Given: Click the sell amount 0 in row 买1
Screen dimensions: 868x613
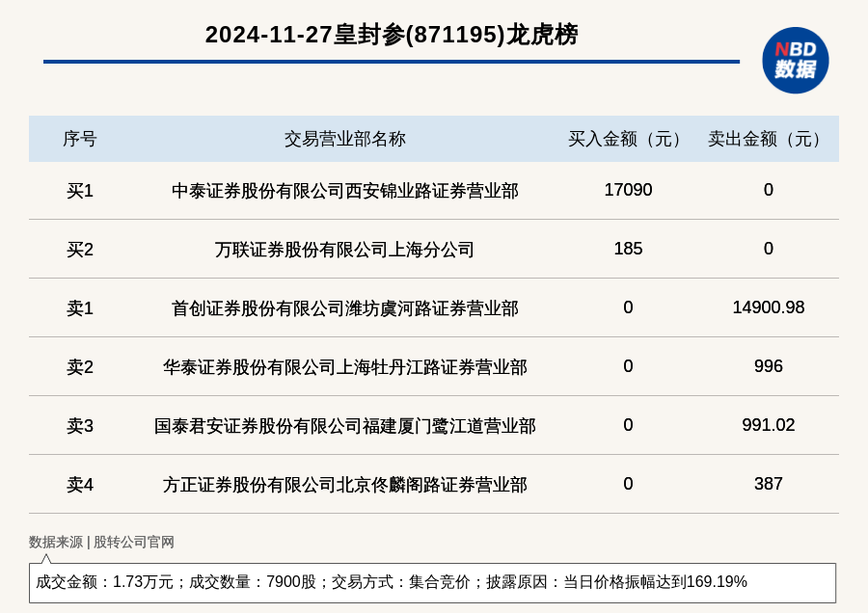Looking at the screenshot, I should [769, 190].
